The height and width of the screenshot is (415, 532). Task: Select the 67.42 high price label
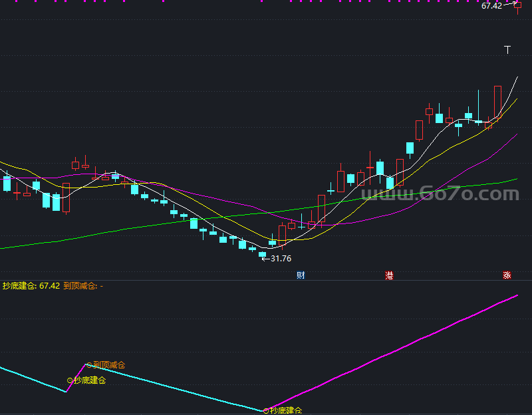491,6
